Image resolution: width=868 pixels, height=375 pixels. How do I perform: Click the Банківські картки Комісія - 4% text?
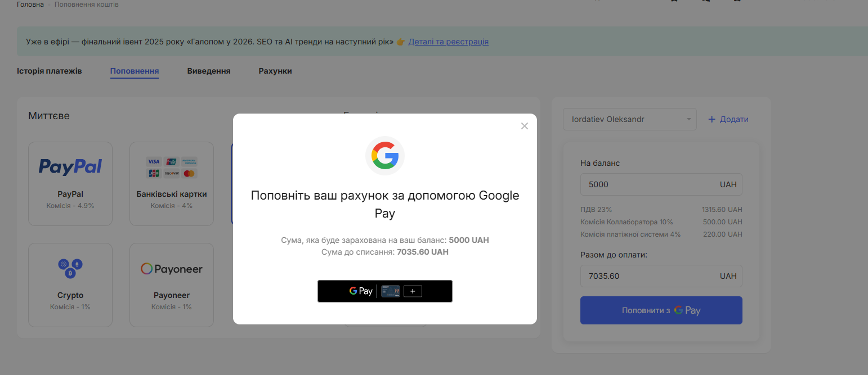[172, 206]
